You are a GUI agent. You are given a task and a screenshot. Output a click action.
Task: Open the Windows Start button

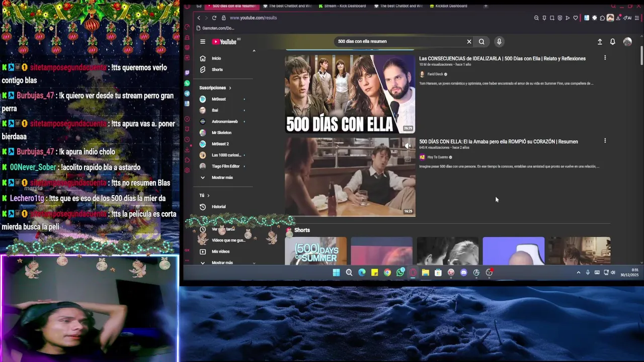[x=336, y=273]
